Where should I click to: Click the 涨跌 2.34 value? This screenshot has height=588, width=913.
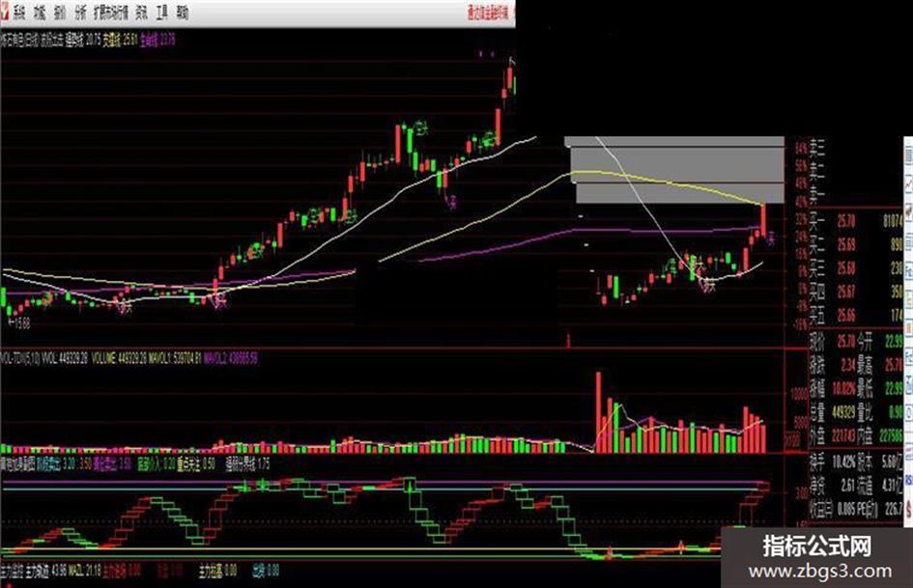click(848, 364)
